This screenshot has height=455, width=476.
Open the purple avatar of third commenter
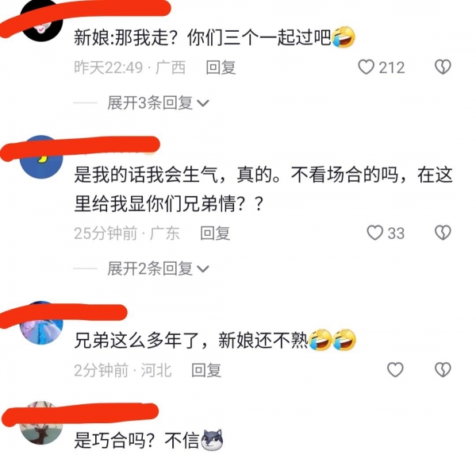41,322
